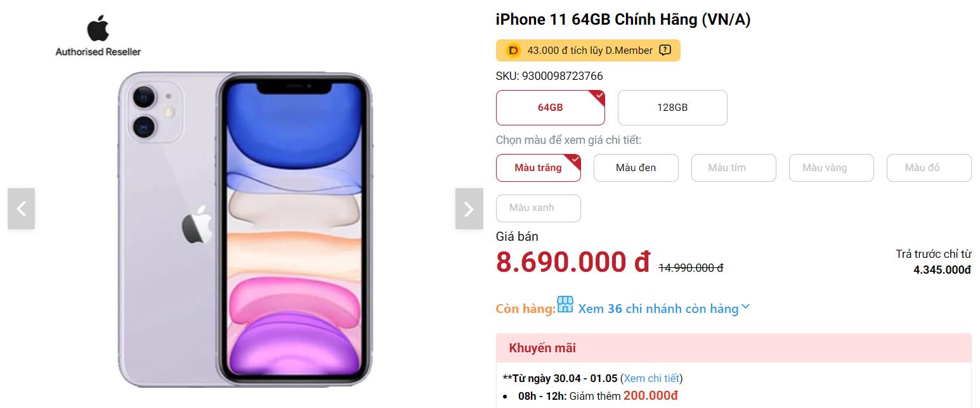Expand the branches-in-stock chevron arrow

[746, 307]
